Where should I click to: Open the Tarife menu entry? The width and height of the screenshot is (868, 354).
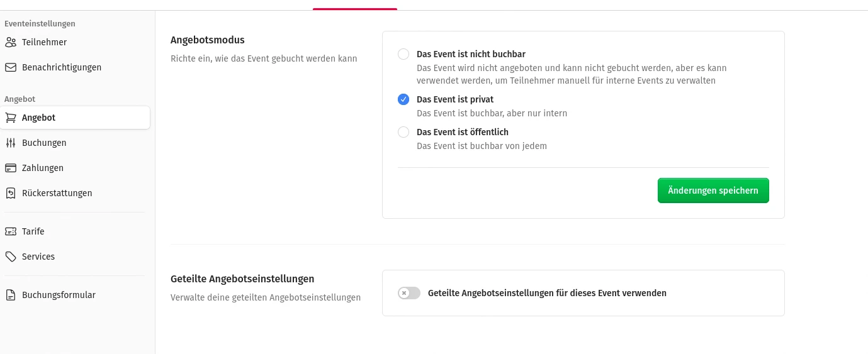pos(33,231)
